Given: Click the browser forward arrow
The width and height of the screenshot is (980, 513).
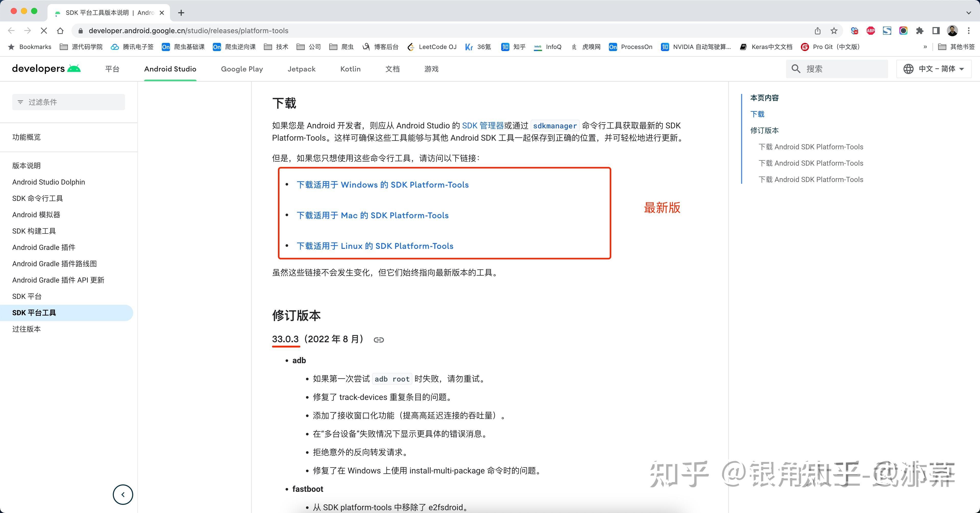Looking at the screenshot, I should click(x=27, y=30).
